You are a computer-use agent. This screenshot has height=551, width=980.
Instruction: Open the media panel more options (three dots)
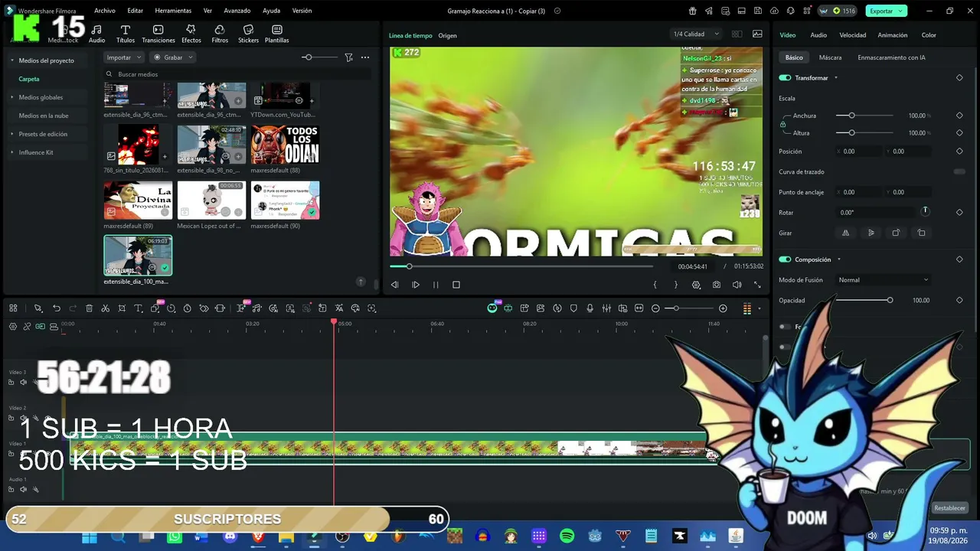tap(365, 57)
